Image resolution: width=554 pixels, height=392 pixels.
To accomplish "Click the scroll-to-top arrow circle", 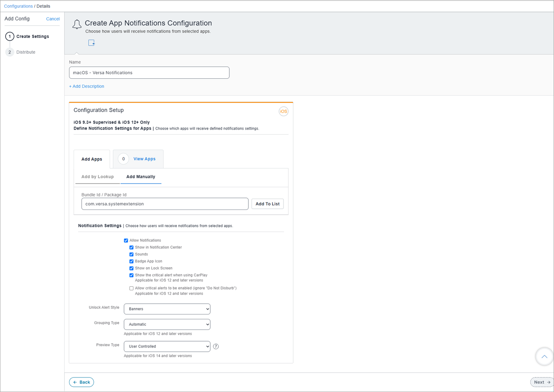I will tap(544, 356).
